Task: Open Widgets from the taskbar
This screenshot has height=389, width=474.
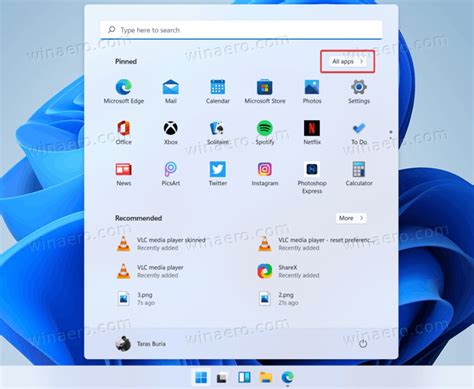Action: pos(244,378)
